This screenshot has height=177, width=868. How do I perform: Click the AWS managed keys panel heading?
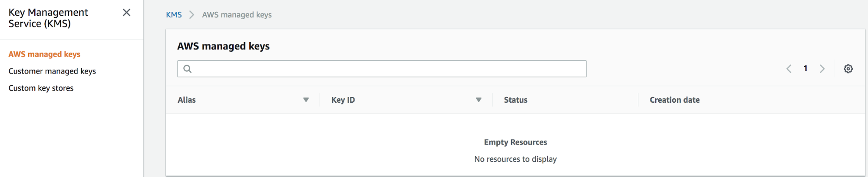coord(223,46)
